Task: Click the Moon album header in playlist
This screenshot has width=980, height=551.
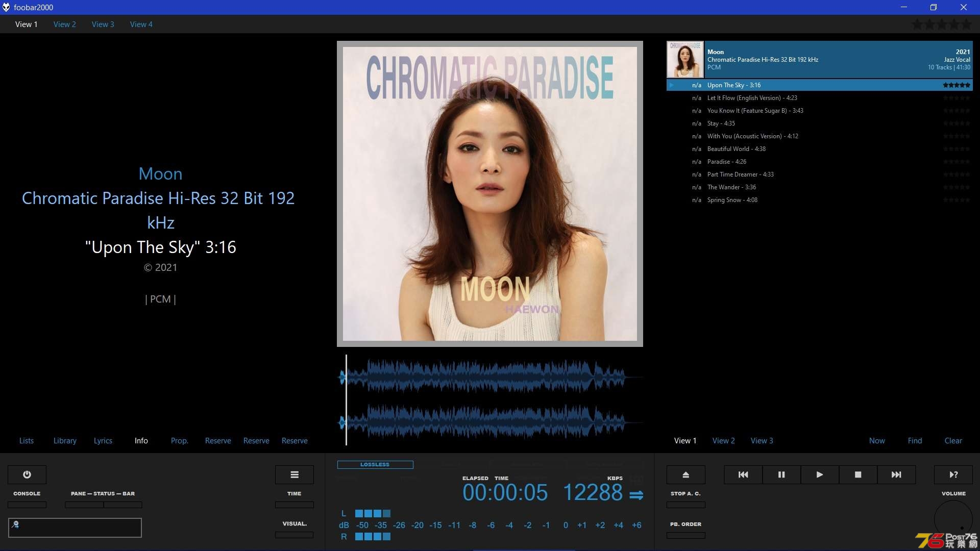Action: [820, 60]
